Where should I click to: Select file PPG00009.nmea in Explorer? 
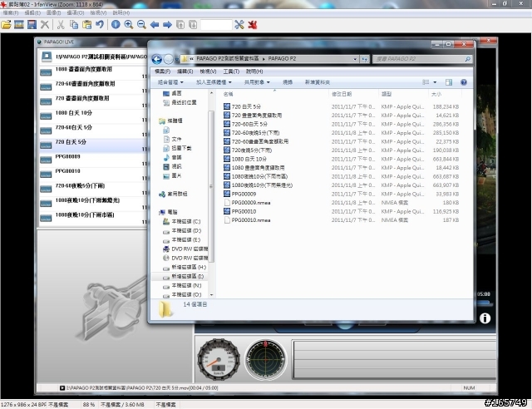click(251, 203)
